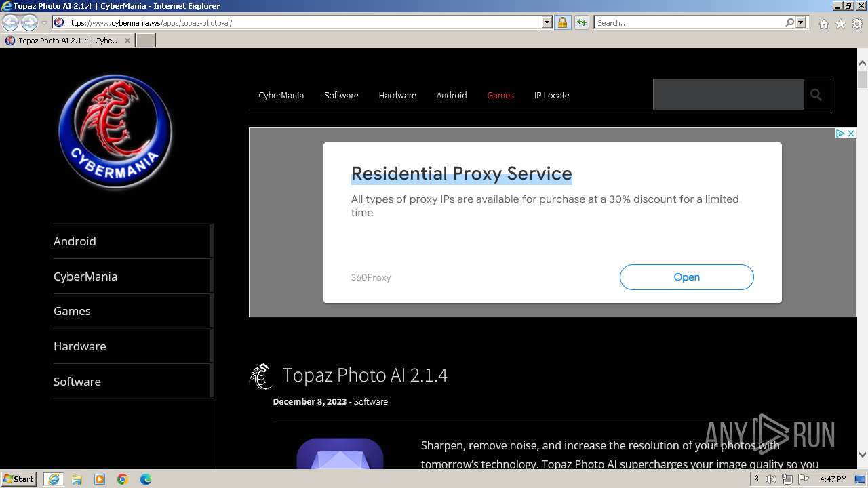Viewport: 868px width, 488px height.
Task: Close the Topaz Photo AI tab
Action: pyautogui.click(x=127, y=41)
